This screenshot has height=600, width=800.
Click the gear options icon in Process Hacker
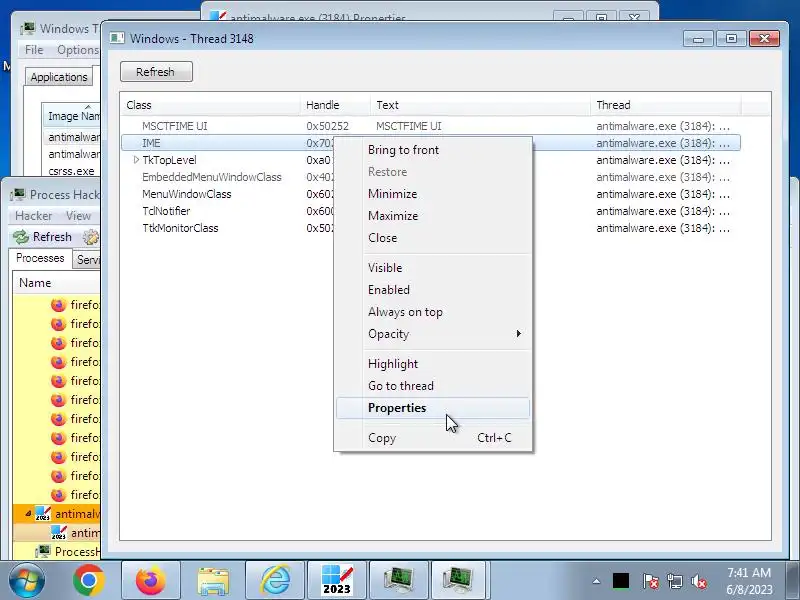pyautogui.click(x=91, y=237)
